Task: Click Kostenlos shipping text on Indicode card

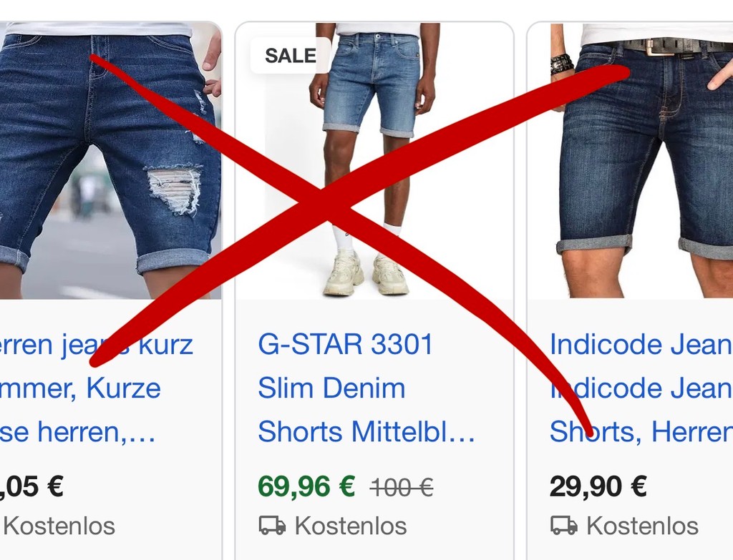Action: coord(642,526)
